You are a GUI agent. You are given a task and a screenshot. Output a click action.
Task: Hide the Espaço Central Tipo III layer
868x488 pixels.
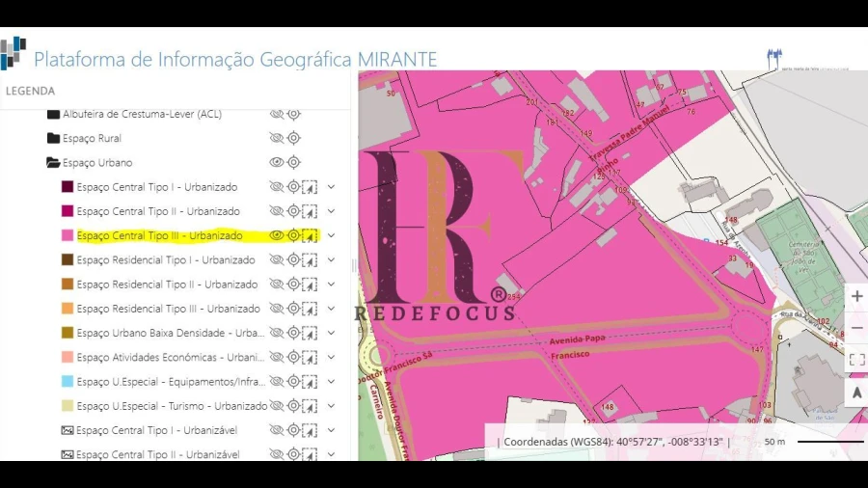277,235
